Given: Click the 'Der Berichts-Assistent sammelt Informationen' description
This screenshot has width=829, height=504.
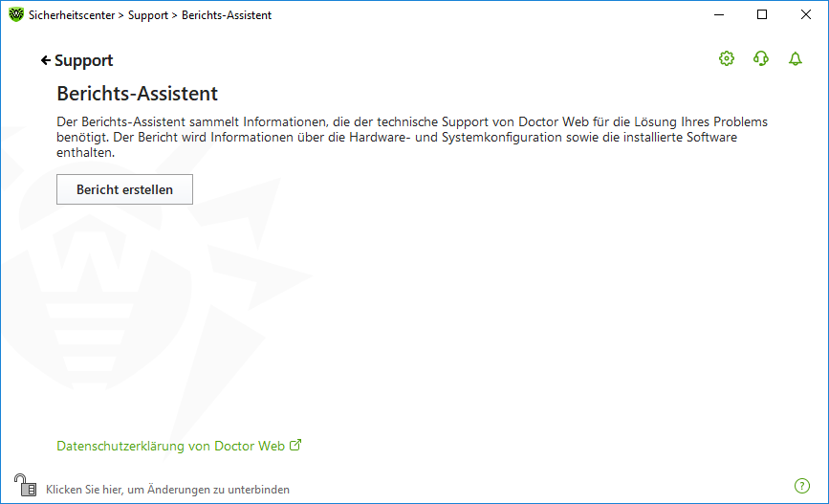Looking at the screenshot, I should click(412, 137).
